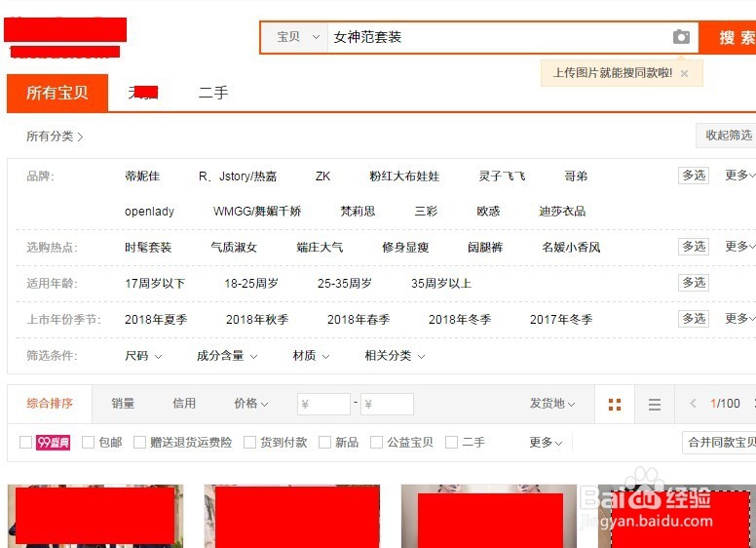This screenshot has width=756, height=548.
Task: Click the minimum price input
Action: (x=323, y=405)
